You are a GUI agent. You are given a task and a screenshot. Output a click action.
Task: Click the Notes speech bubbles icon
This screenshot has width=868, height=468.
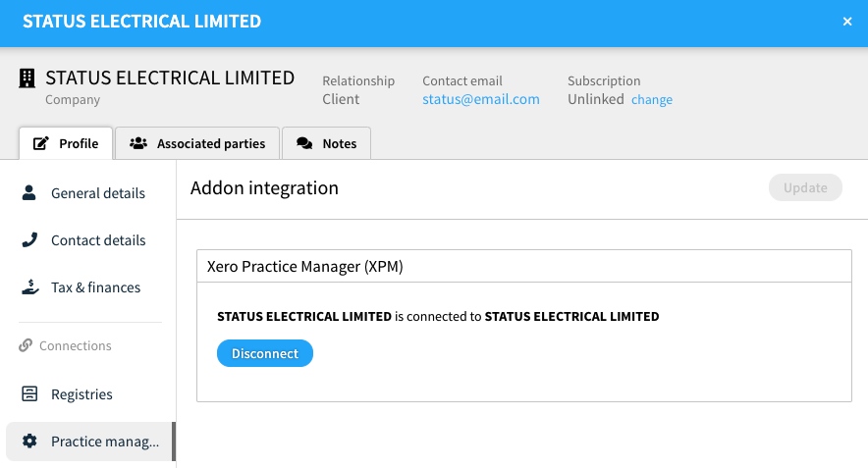coord(304,143)
